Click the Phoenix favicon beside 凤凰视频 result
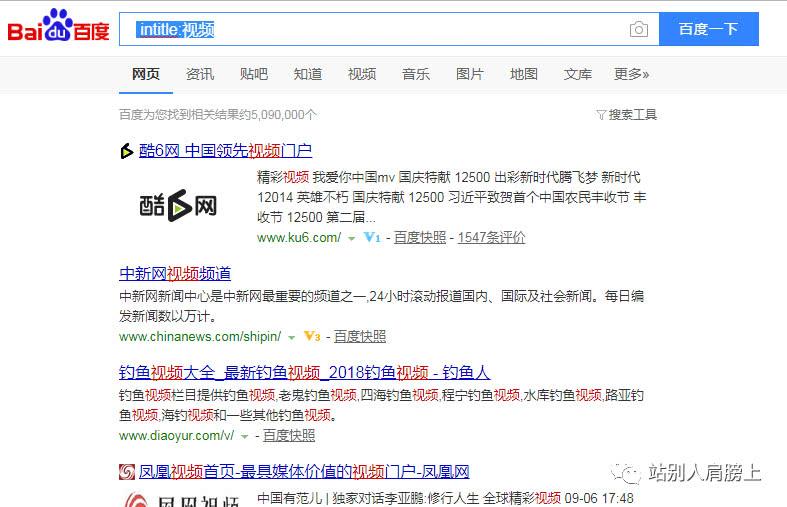787x507 pixels. click(x=127, y=472)
